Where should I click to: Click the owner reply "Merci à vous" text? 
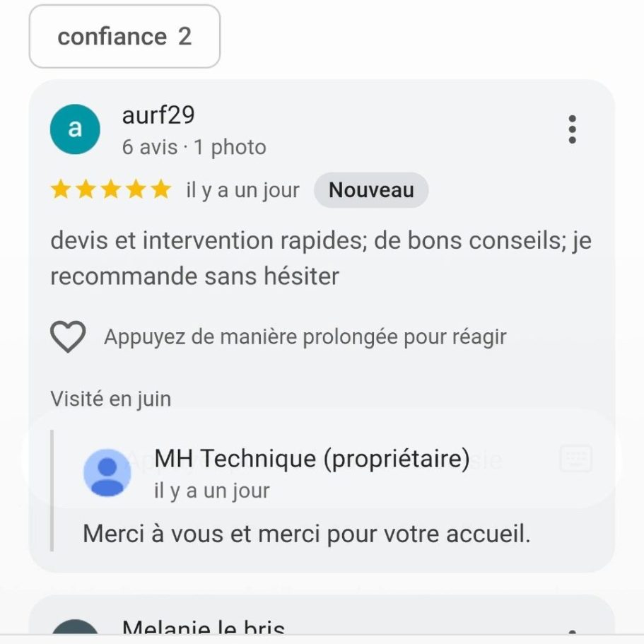[x=306, y=533]
